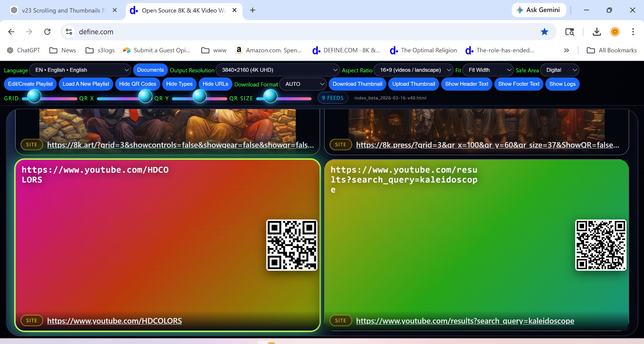The height and width of the screenshot is (344, 644).
Task: Open the YouTube kaleidoscope search link
Action: pyautogui.click(x=465, y=321)
